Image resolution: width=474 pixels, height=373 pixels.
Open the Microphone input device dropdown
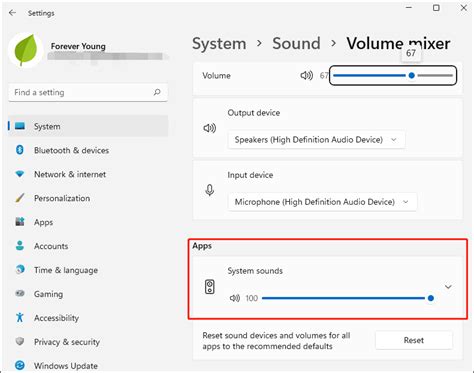pyautogui.click(x=322, y=202)
